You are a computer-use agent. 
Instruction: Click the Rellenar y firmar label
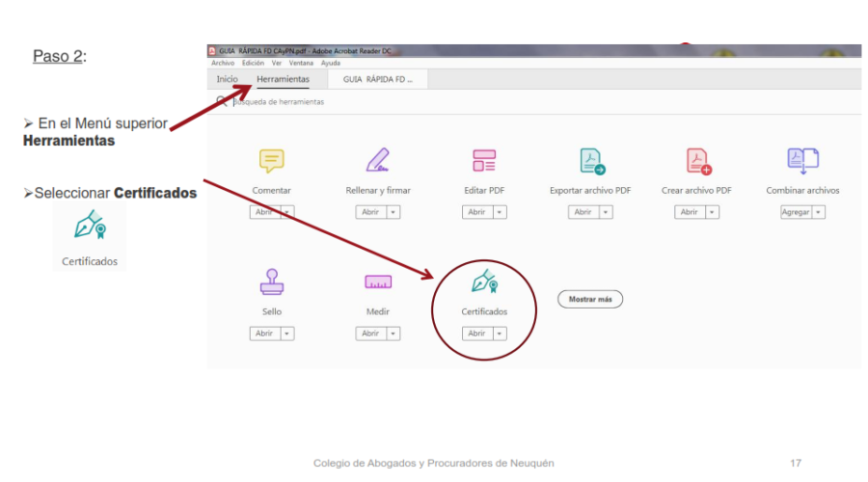coord(378,190)
